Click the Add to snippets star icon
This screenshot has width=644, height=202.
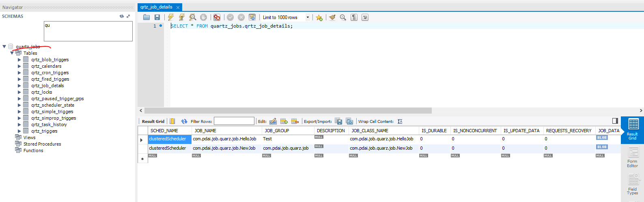click(x=319, y=17)
